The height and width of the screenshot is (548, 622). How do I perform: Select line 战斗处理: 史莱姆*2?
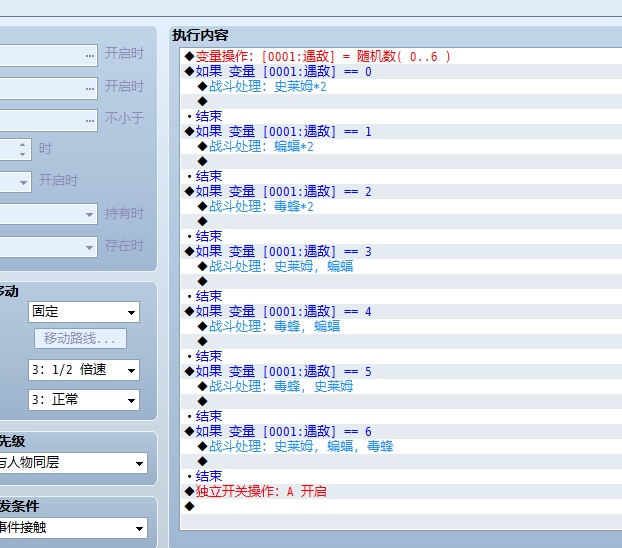pos(401,87)
